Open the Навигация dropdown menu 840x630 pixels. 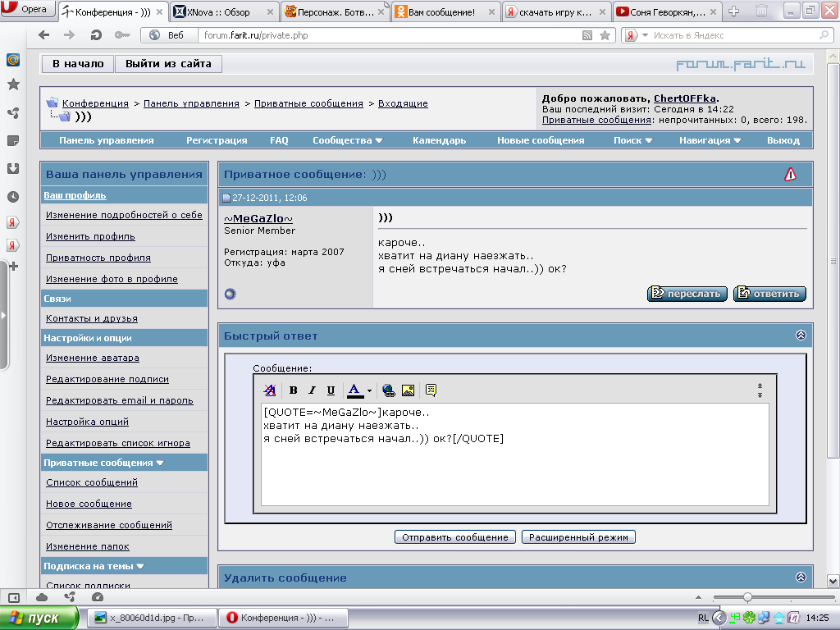(710, 140)
